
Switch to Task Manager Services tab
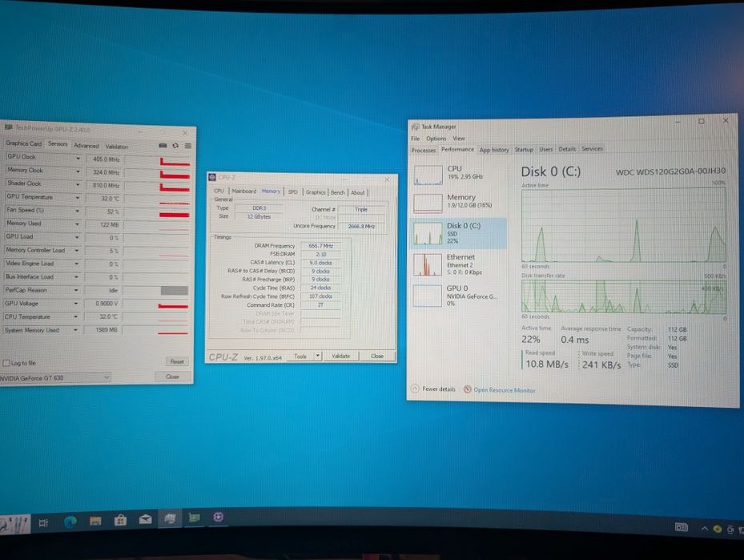pos(592,148)
